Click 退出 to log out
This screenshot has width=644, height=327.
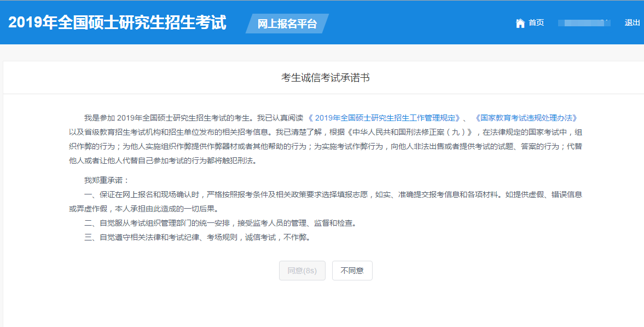coord(632,23)
